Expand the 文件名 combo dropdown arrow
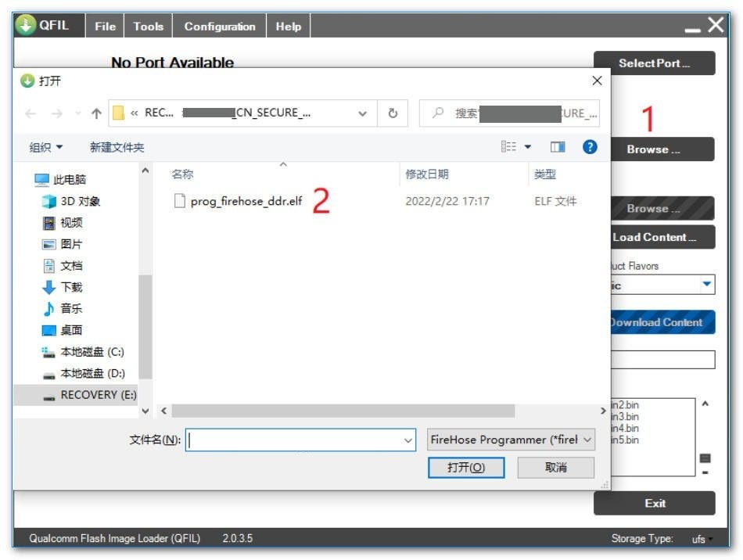Image resolution: width=743 pixels, height=560 pixels. click(x=408, y=440)
